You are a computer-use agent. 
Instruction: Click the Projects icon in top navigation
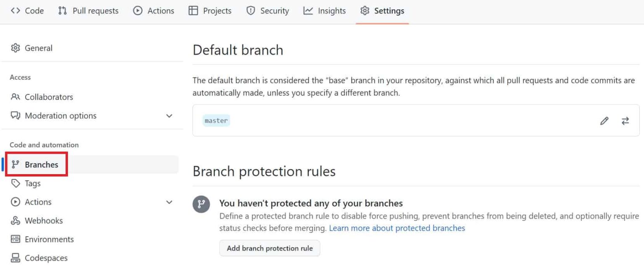click(194, 10)
